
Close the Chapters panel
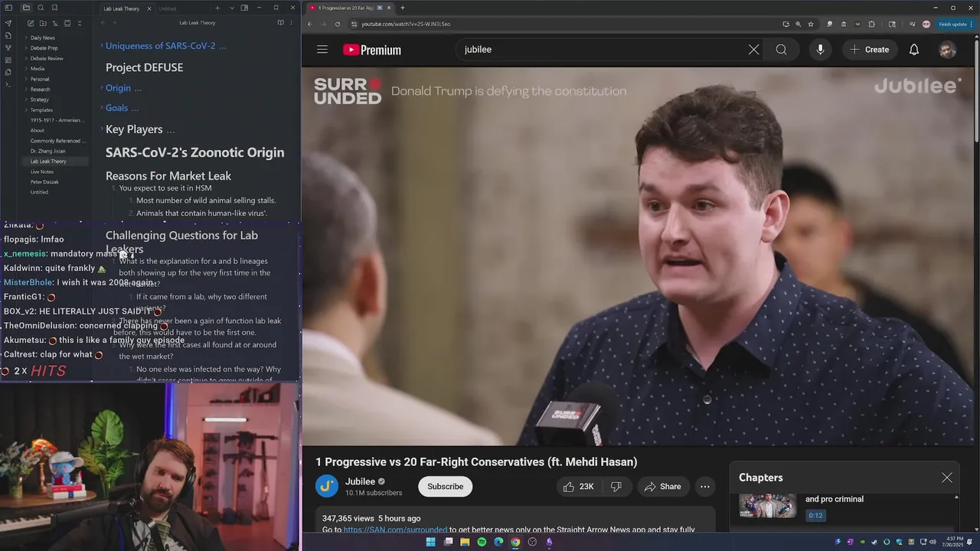click(x=947, y=478)
